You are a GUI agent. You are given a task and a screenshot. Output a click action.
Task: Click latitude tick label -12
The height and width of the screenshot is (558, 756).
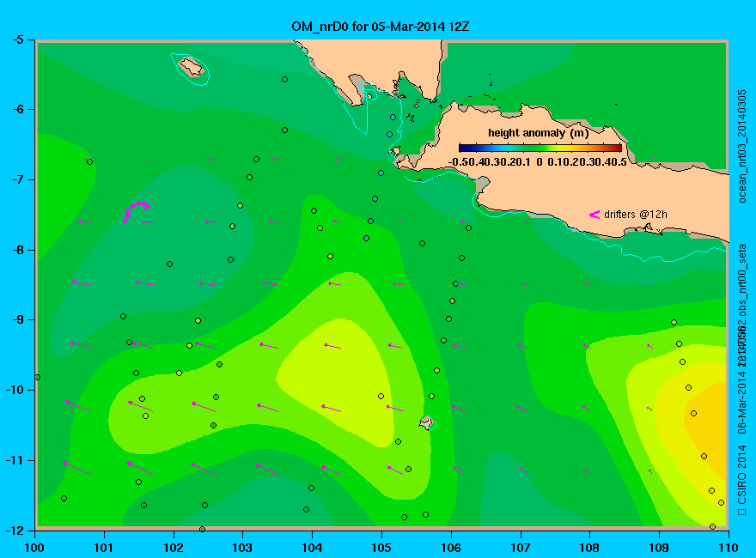15,530
